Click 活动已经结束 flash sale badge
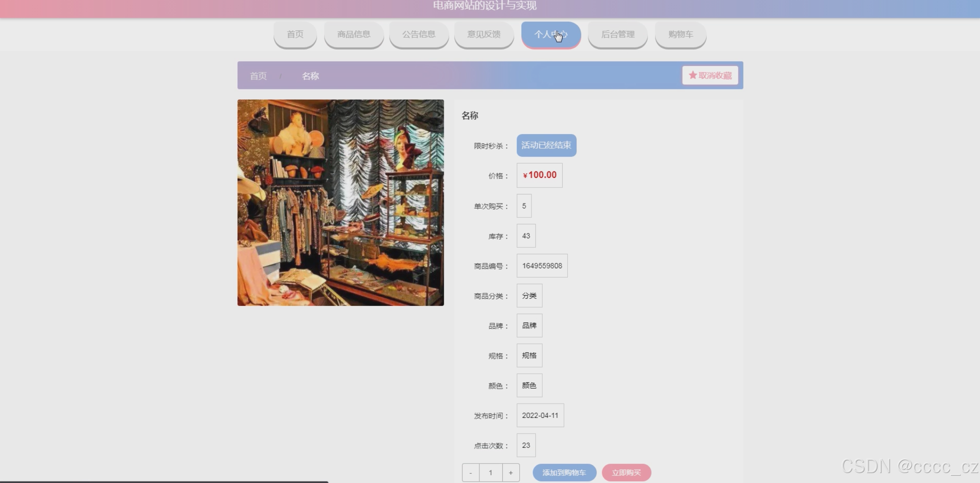980x483 pixels. point(546,145)
